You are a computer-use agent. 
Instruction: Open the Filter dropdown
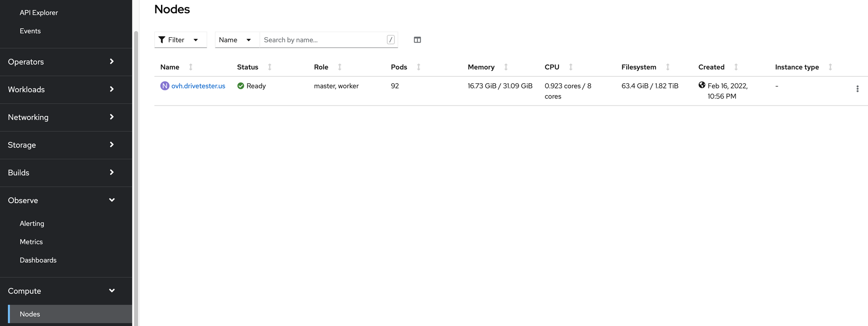pos(181,40)
